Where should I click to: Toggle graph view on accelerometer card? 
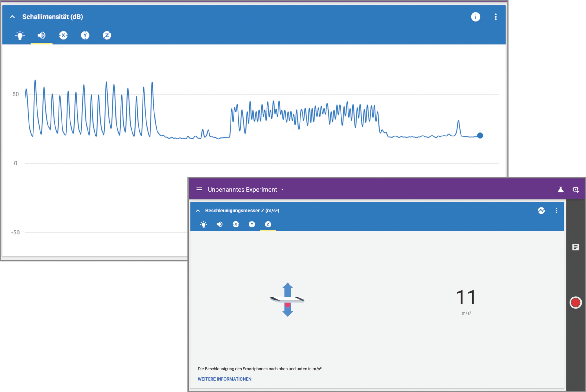pos(541,210)
